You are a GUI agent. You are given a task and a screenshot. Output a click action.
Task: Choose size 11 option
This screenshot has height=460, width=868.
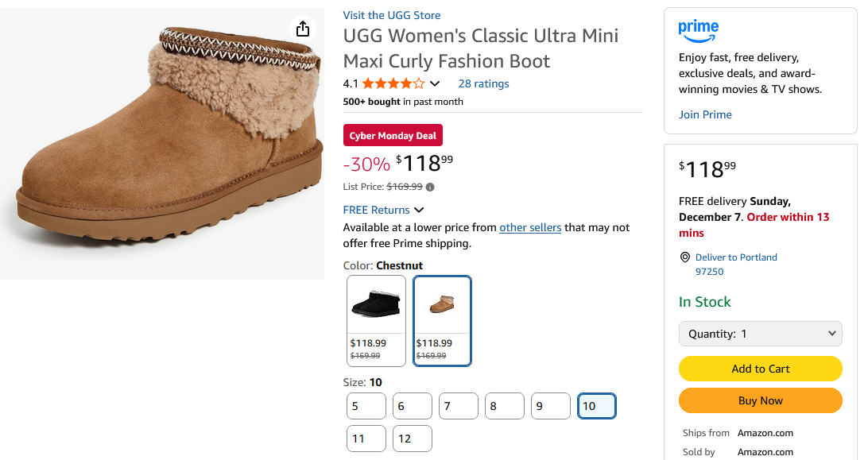(x=366, y=439)
